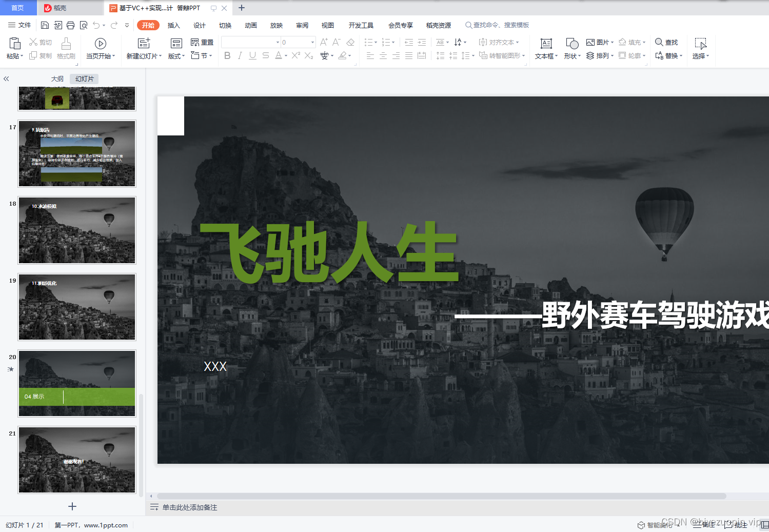Start slideshow from current page (当页开始)
Image resolution: width=769 pixels, height=532 pixels.
point(101,49)
